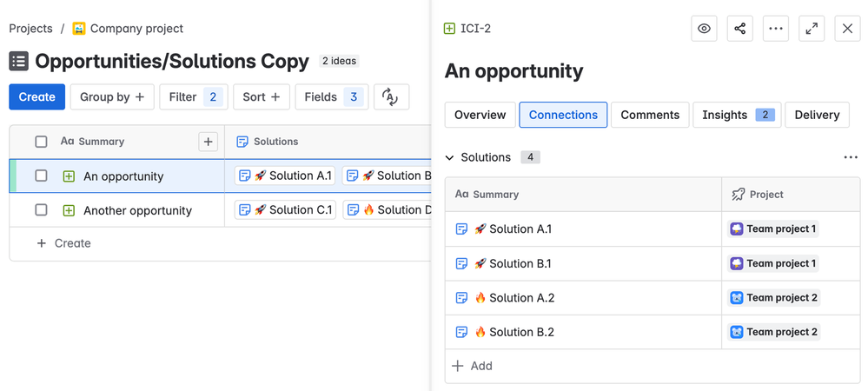Check the Another opportunity row checkbox
This screenshot has height=391, width=868.
(x=41, y=210)
